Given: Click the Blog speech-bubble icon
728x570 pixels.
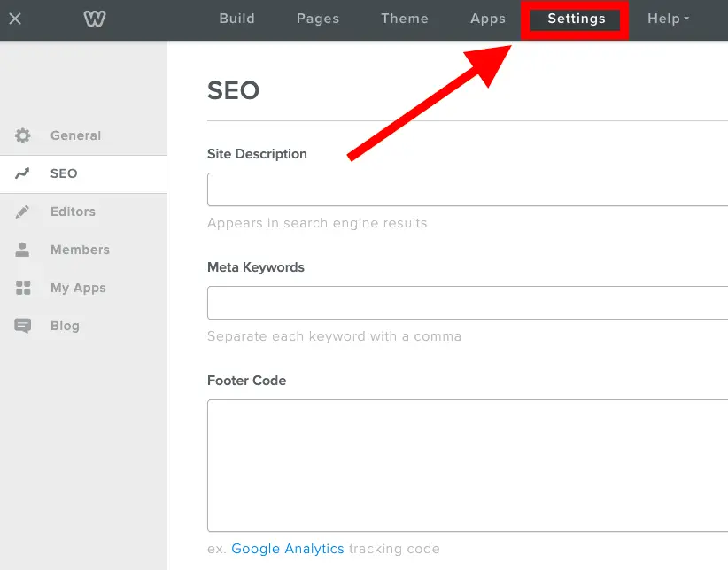Looking at the screenshot, I should [x=23, y=326].
